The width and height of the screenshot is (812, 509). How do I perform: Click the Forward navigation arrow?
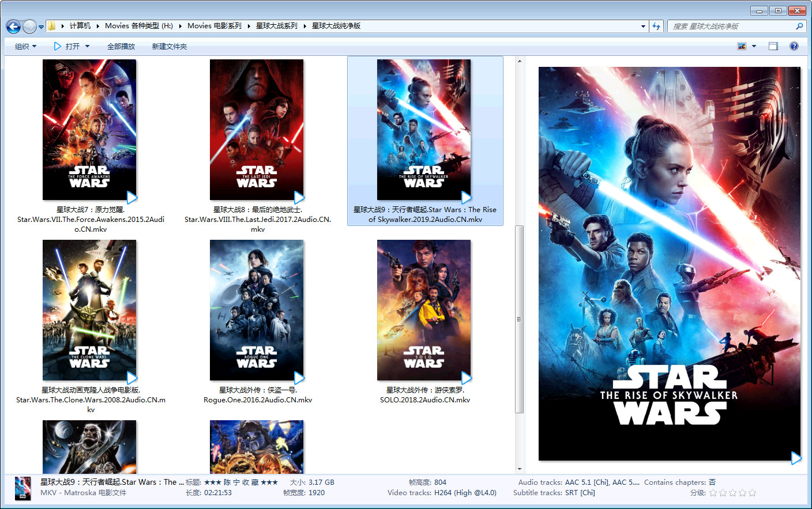(x=29, y=27)
